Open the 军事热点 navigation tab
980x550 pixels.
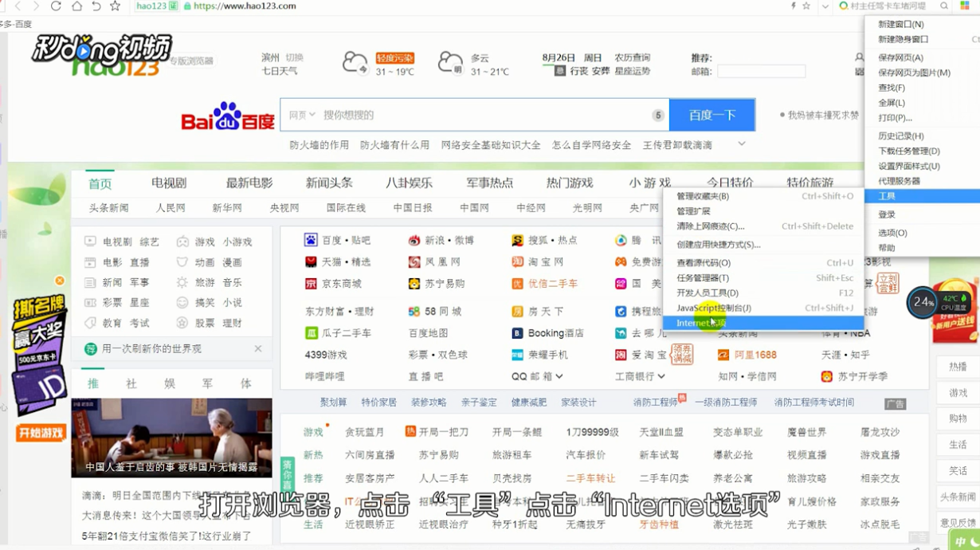point(490,183)
